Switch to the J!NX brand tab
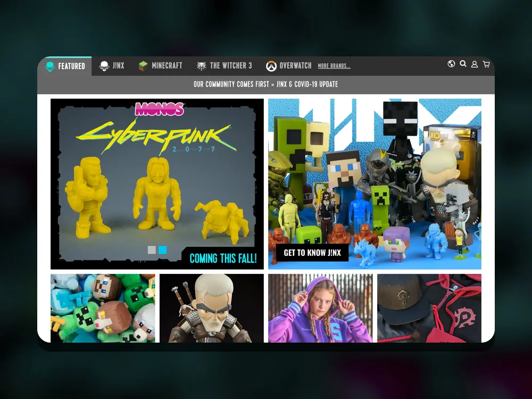The height and width of the screenshot is (399, 532). tap(112, 66)
